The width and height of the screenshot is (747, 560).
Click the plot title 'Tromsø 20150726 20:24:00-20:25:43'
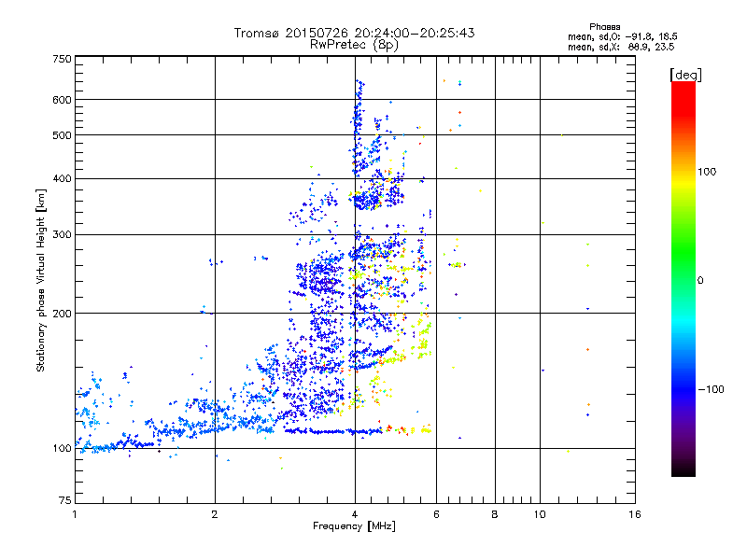coord(354,33)
